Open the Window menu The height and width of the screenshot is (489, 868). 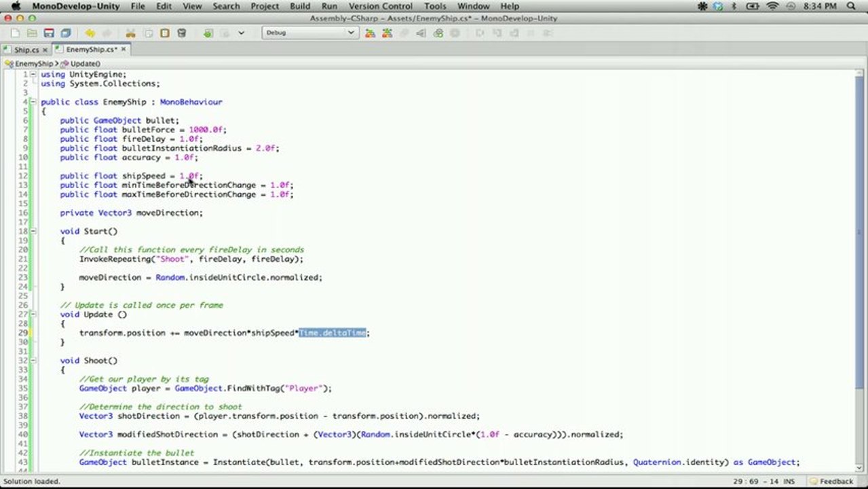pyautogui.click(x=473, y=6)
